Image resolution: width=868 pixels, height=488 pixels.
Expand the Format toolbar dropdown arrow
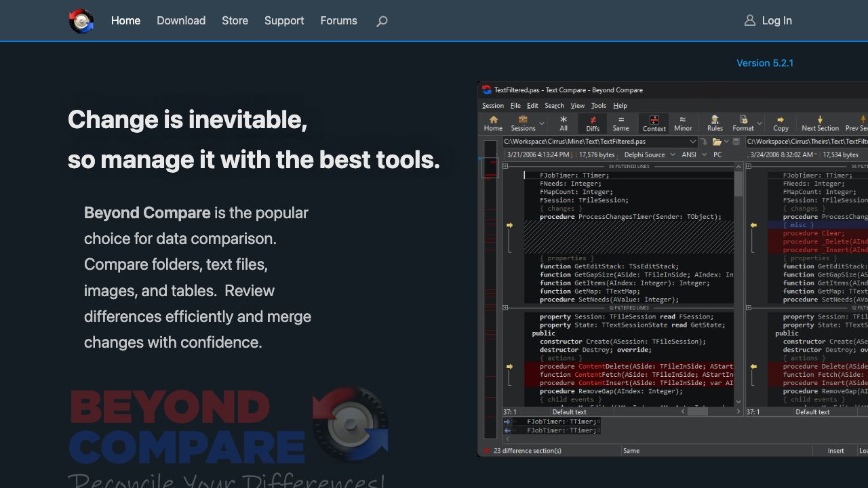pos(759,124)
